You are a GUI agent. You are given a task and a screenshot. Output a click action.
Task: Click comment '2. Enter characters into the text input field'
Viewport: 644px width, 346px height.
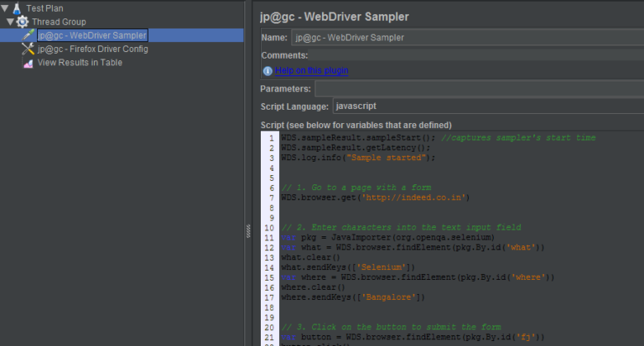coord(401,227)
